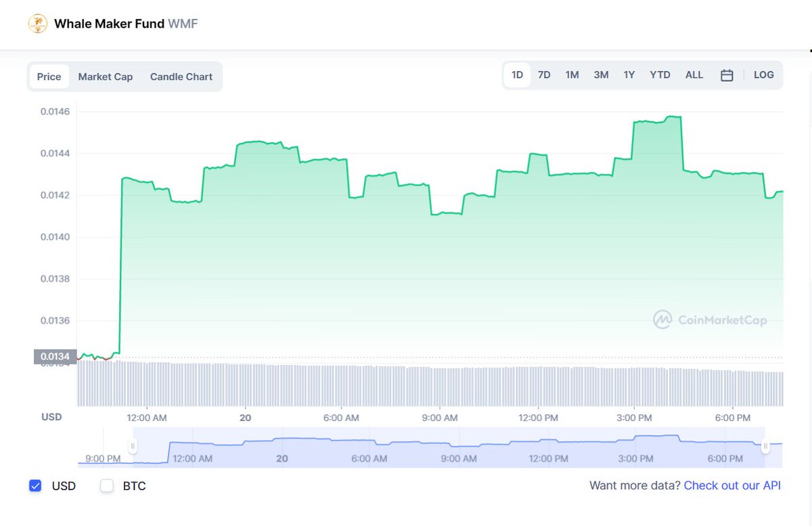
Task: Enable the BTC checkbox
Action: (106, 486)
